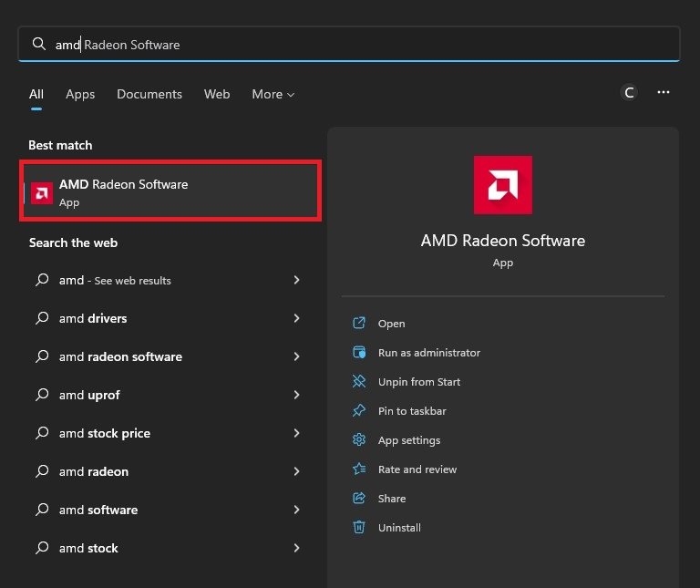Expand the amd stock price suggestion chevron
700x588 pixels.
click(x=296, y=433)
